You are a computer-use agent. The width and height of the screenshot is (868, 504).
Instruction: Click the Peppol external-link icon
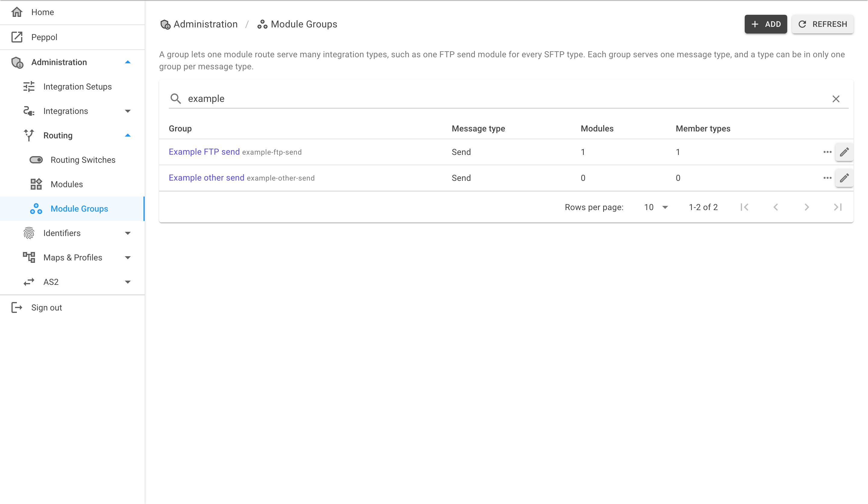[17, 37]
